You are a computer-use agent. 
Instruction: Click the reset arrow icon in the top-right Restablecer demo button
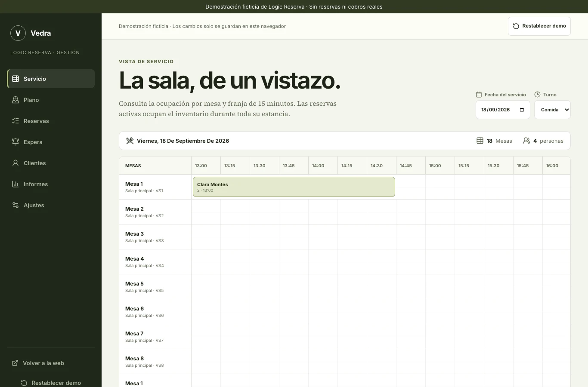516,26
